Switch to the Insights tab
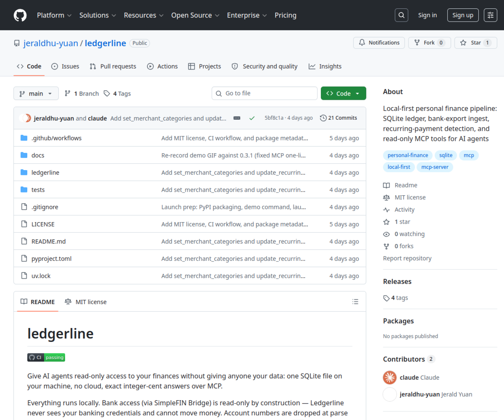This screenshot has width=504, height=420. 325,66
